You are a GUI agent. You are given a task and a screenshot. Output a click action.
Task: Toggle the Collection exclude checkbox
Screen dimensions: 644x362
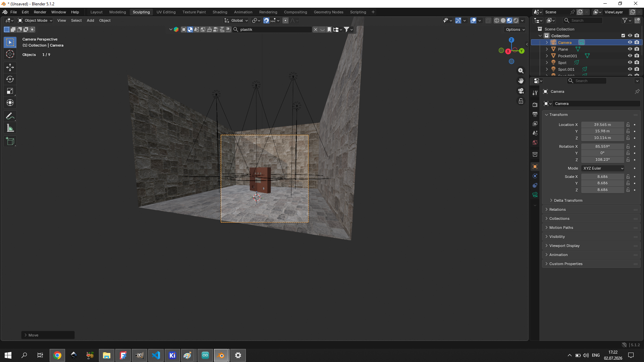[623, 36]
